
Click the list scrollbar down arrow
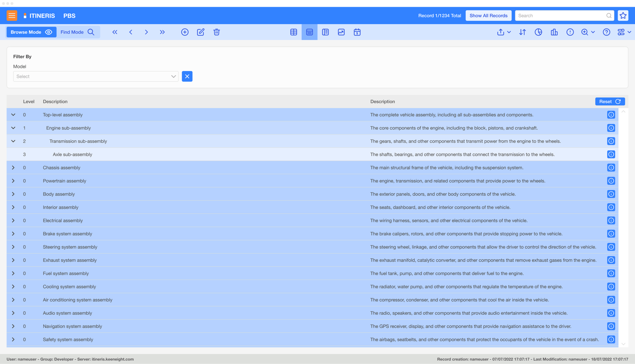(x=623, y=344)
